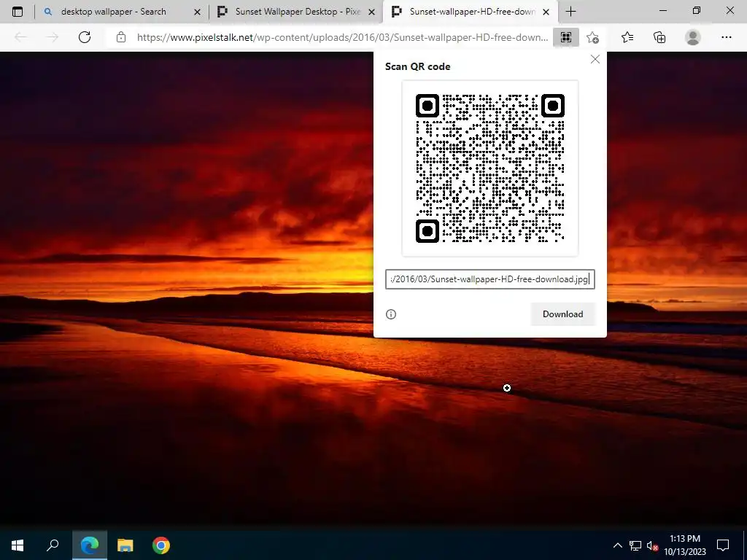This screenshot has width=747, height=560.
Task: Launch Google Chrome from the taskbar
Action: pos(161,545)
